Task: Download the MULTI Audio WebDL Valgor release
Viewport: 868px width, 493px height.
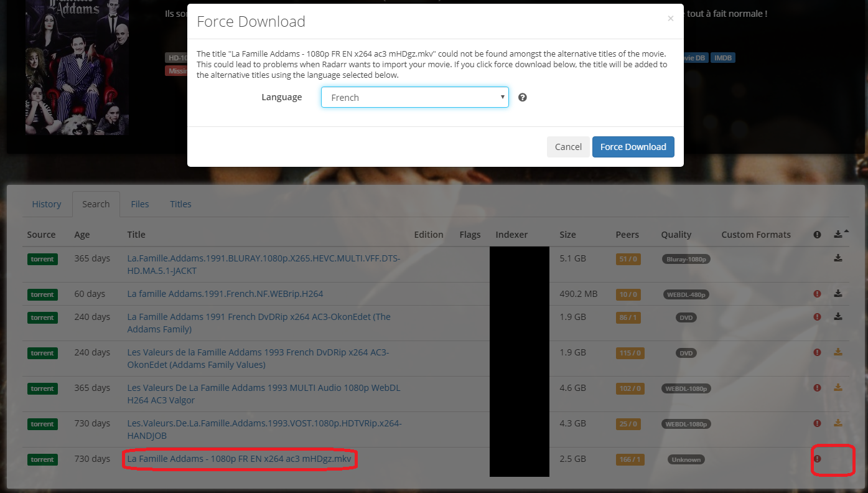Action: [838, 388]
